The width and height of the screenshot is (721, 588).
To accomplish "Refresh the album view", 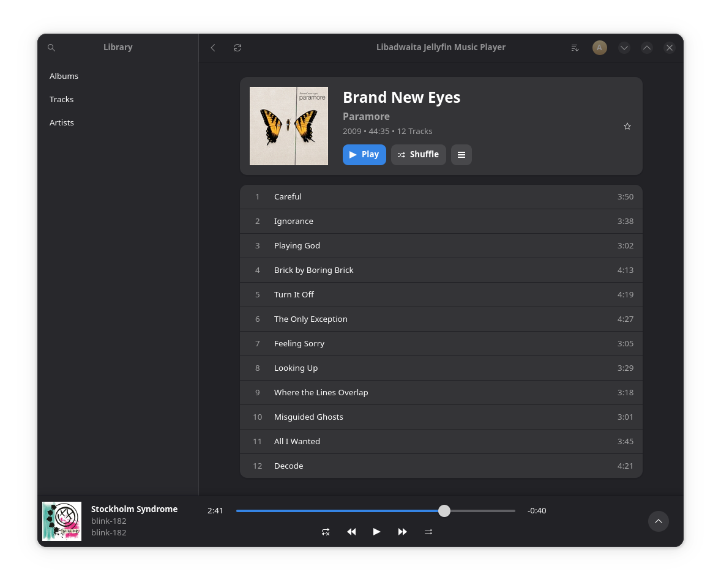I will point(237,48).
